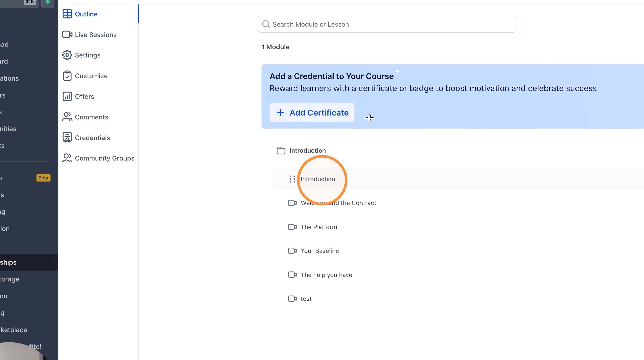644x360 pixels.
Task: Click the Settings gear icon
Action: pos(67,55)
